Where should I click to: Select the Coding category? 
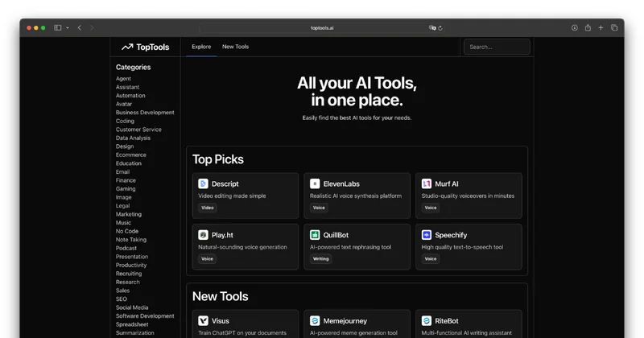[125, 121]
